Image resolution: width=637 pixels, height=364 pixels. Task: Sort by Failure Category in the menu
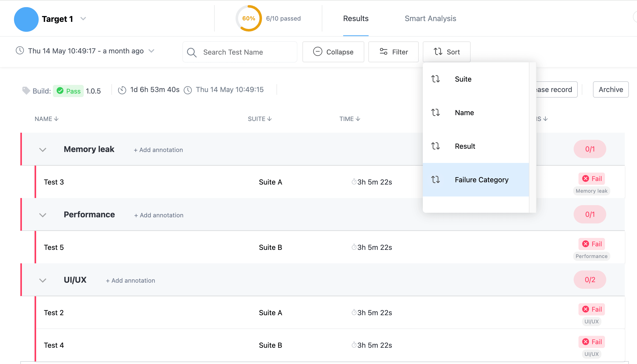point(476,180)
